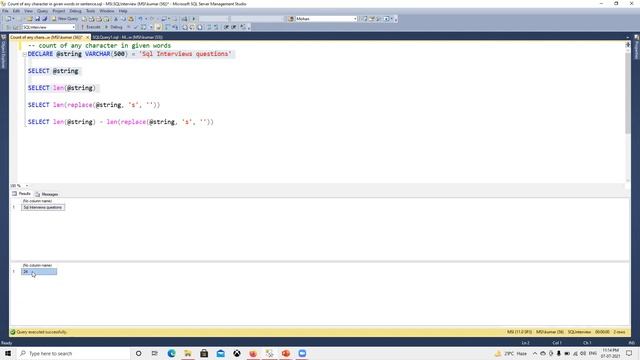Viewport: 640px width, 360px height.
Task: Open the Xbox app from taskbar
Action: 237,353
